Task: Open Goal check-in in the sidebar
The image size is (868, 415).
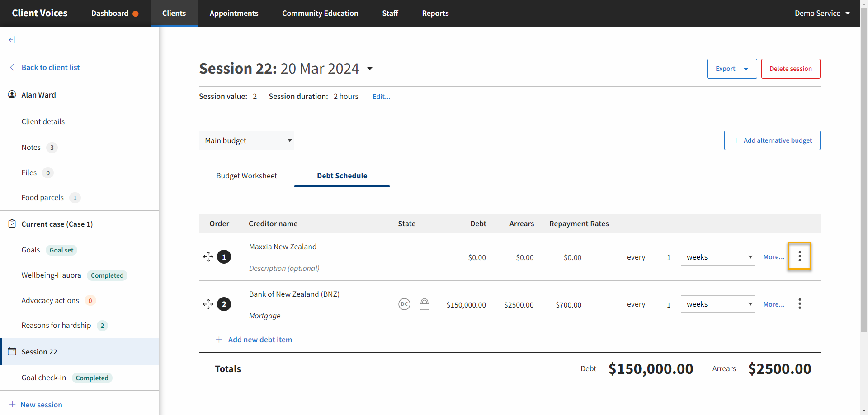Action: (x=44, y=378)
